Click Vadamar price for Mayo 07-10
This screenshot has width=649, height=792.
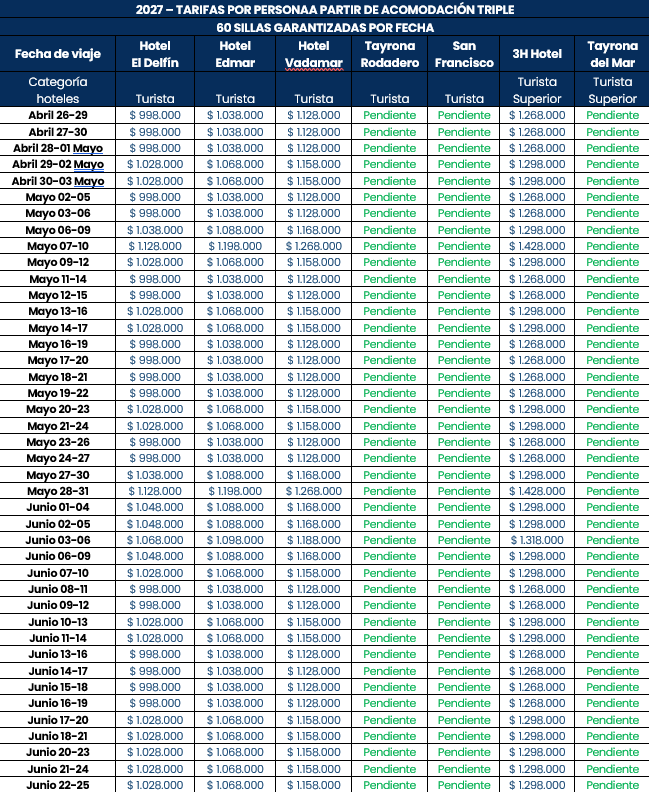click(314, 246)
